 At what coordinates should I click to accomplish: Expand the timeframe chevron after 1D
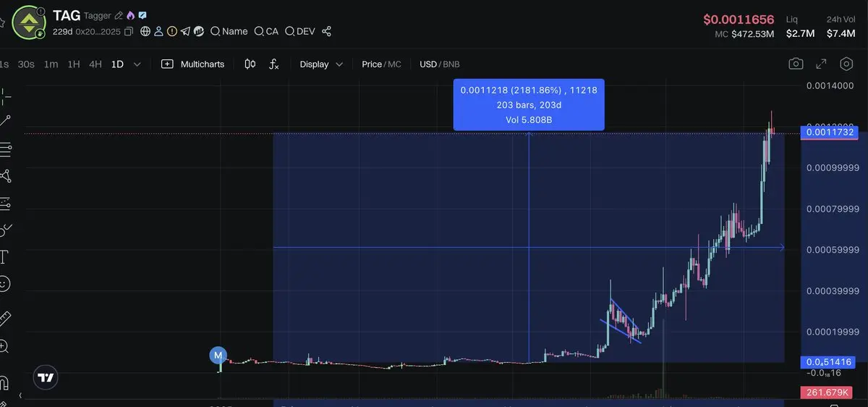pos(137,64)
